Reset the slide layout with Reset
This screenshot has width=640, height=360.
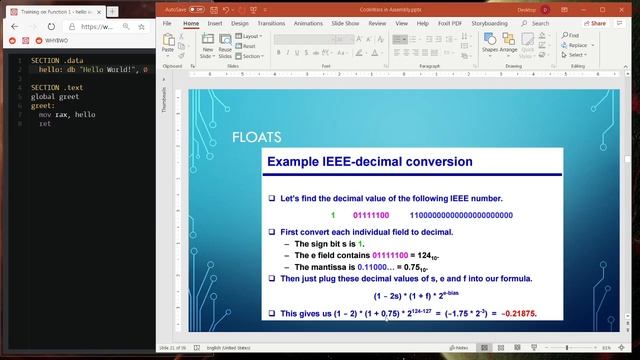point(246,46)
